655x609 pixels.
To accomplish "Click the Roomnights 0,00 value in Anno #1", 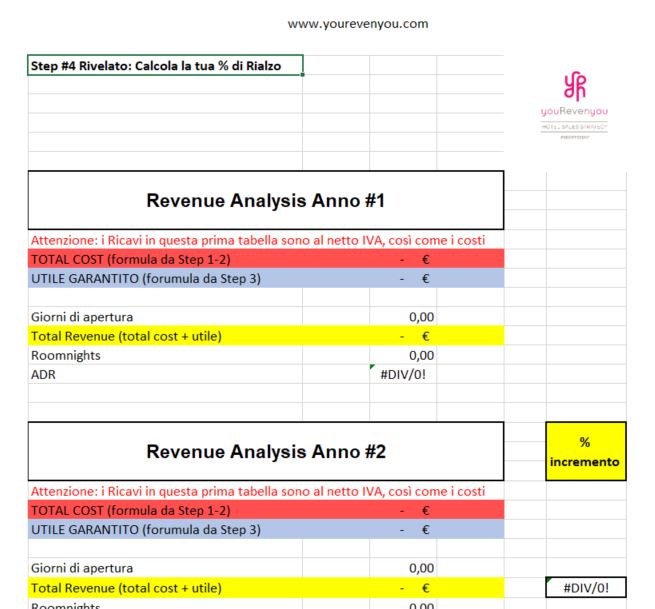I will point(403,355).
